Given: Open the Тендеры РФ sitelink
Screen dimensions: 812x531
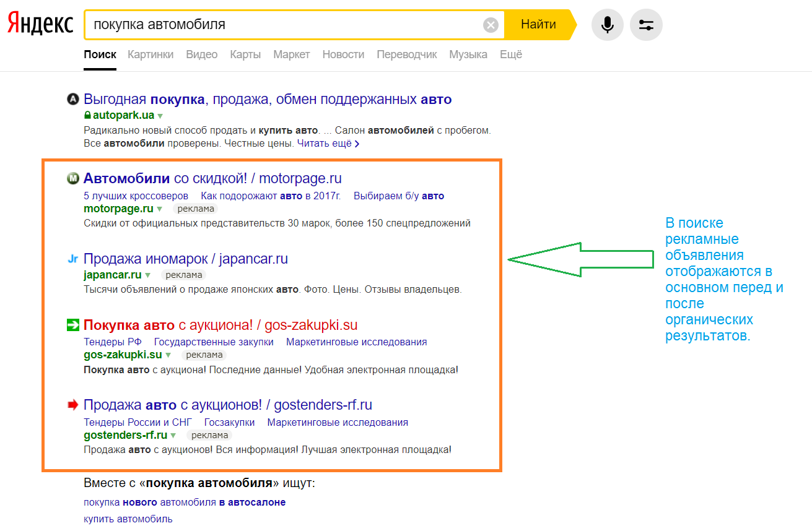Looking at the screenshot, I should click(x=113, y=342).
